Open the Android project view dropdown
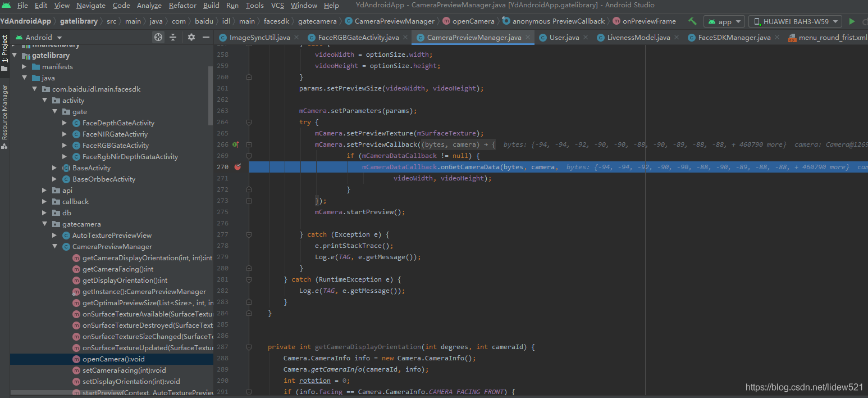This screenshot has width=868, height=398. (39, 37)
